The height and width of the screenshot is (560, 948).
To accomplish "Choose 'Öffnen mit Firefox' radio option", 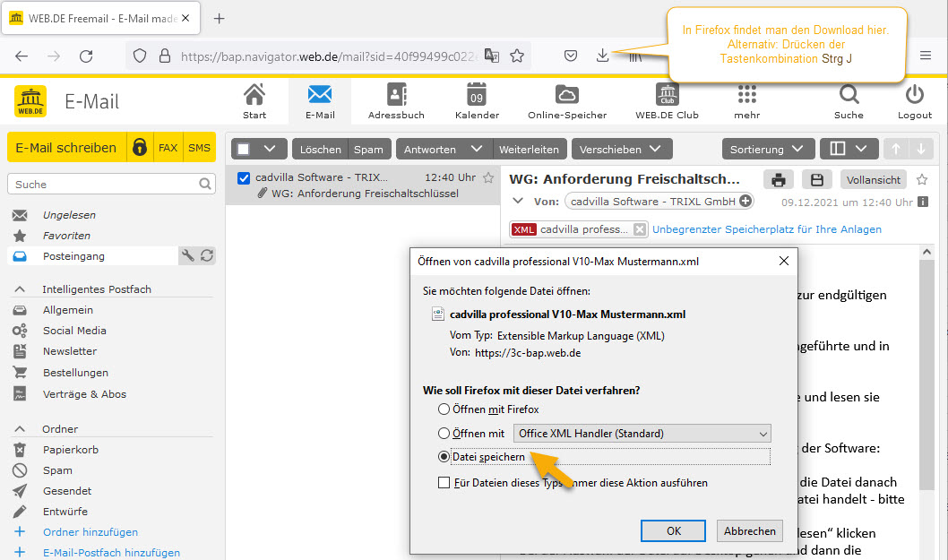I will click(x=444, y=409).
